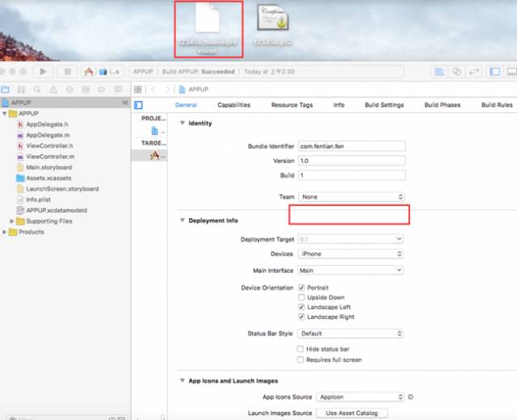This screenshot has width=517, height=420.
Task: Click Use Asset Catalog button
Action: click(352, 413)
